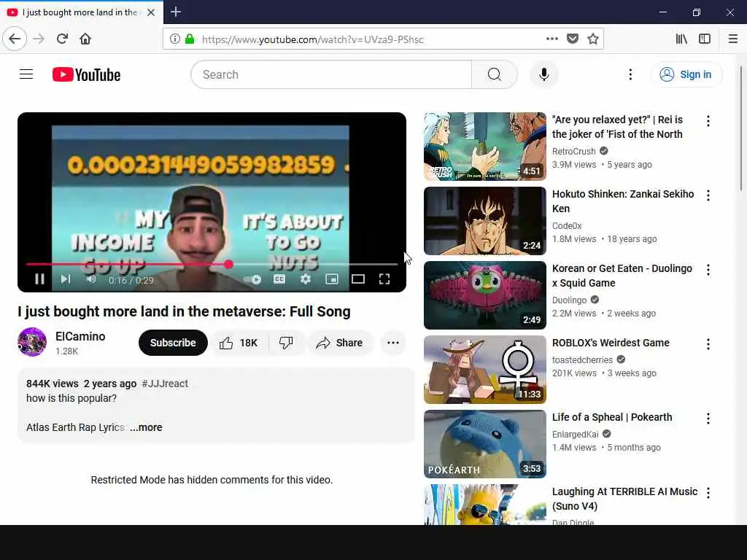Open YouTube settings three-dot menu

tap(630, 75)
